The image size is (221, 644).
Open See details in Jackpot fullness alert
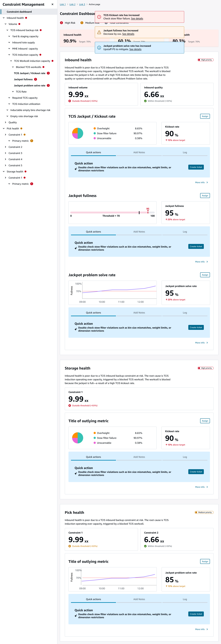point(128,34)
